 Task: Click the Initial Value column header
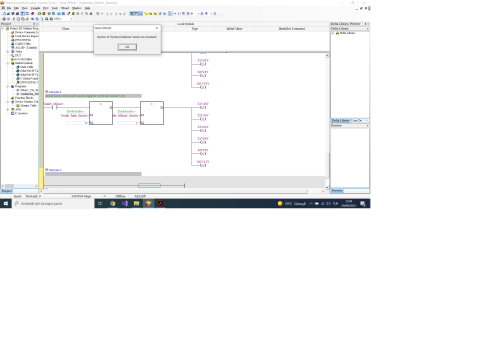pos(234,29)
